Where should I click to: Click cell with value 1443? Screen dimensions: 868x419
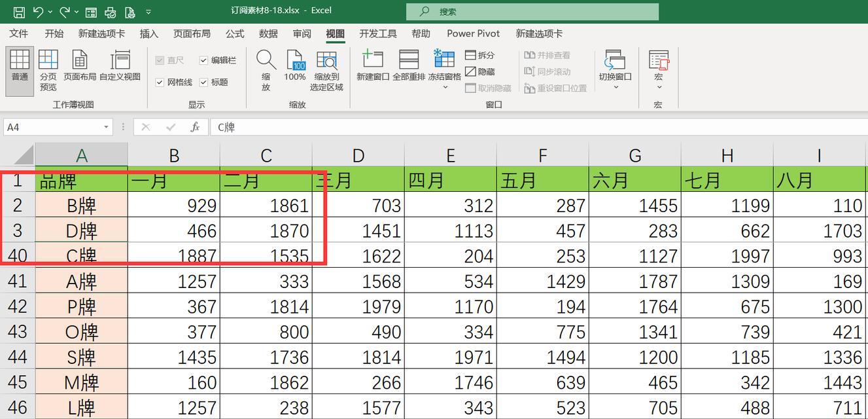(821, 382)
